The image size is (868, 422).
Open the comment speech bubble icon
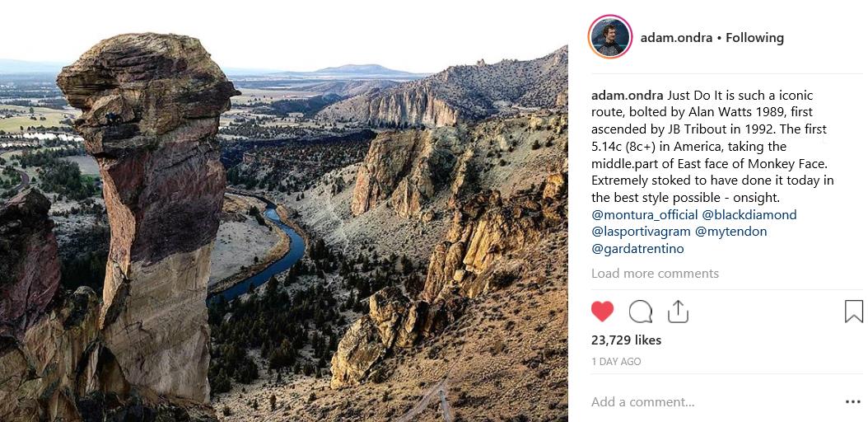coord(641,312)
